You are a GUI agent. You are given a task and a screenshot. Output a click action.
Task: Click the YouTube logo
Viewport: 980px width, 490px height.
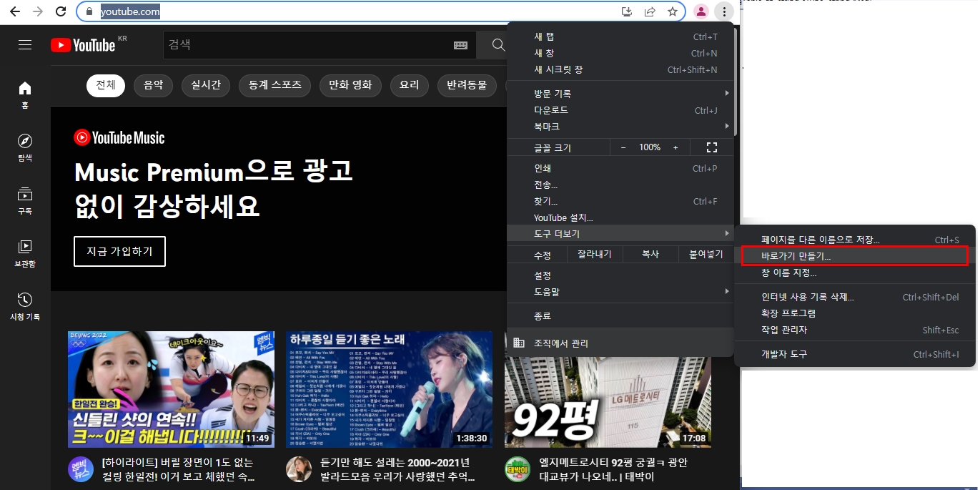83,45
